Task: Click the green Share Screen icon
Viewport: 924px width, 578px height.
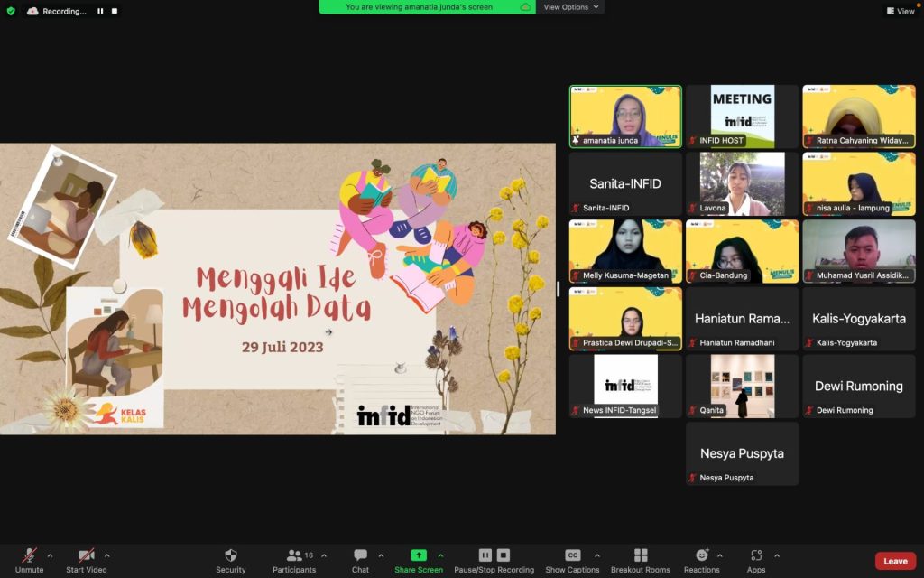Action: [x=419, y=555]
